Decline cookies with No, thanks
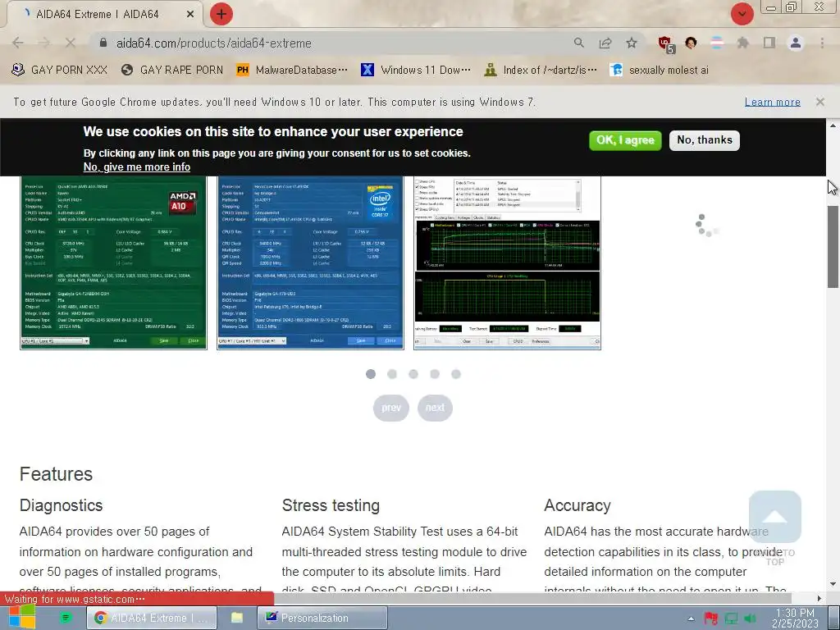840x630 pixels. point(705,140)
